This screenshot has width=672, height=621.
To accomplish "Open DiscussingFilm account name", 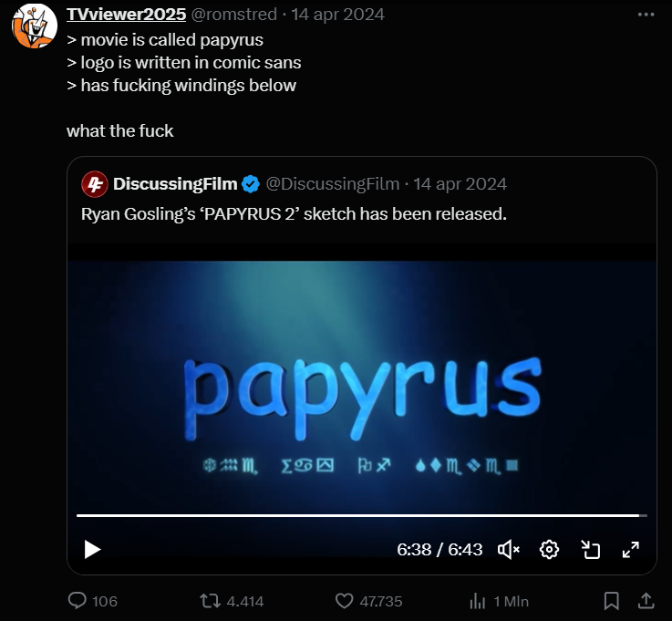I will click(x=175, y=184).
